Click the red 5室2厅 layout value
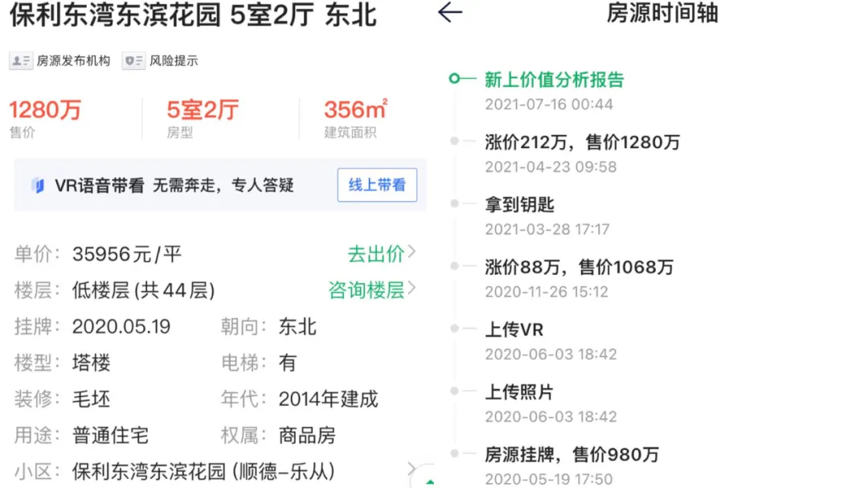Viewport: 868px width, 488px height. coord(203,109)
